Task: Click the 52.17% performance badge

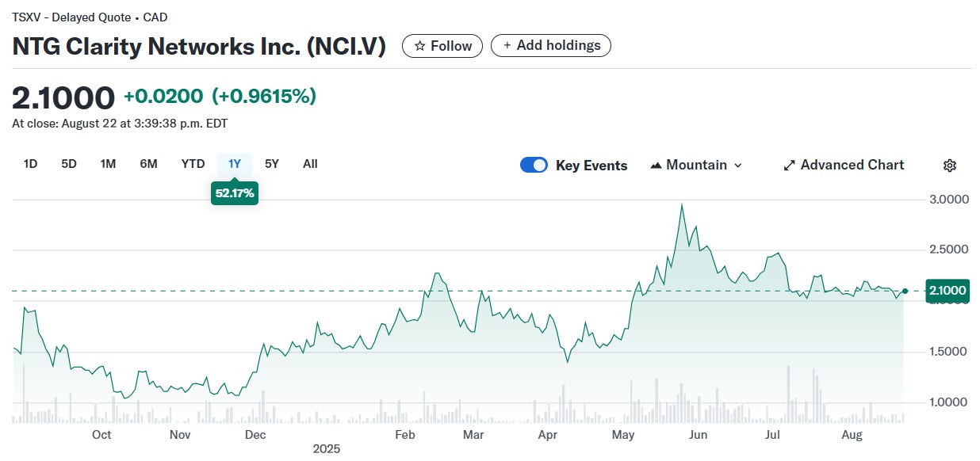Action: click(235, 192)
